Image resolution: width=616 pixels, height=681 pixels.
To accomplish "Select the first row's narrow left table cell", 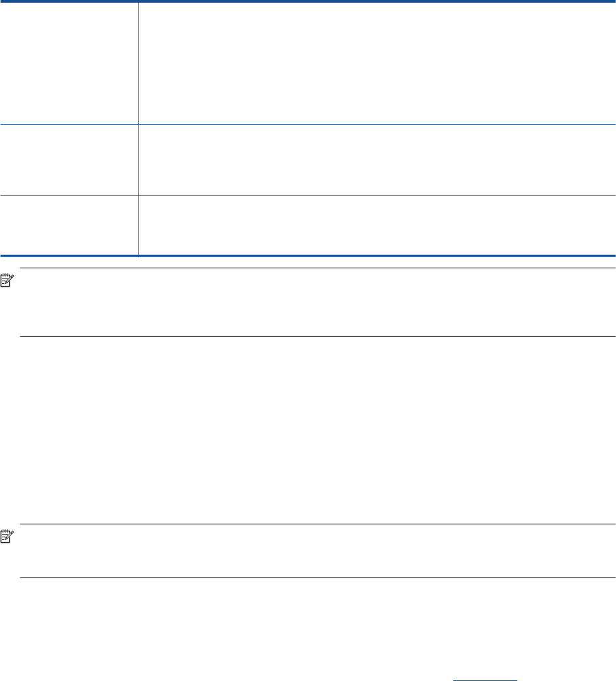I will 69,63.
